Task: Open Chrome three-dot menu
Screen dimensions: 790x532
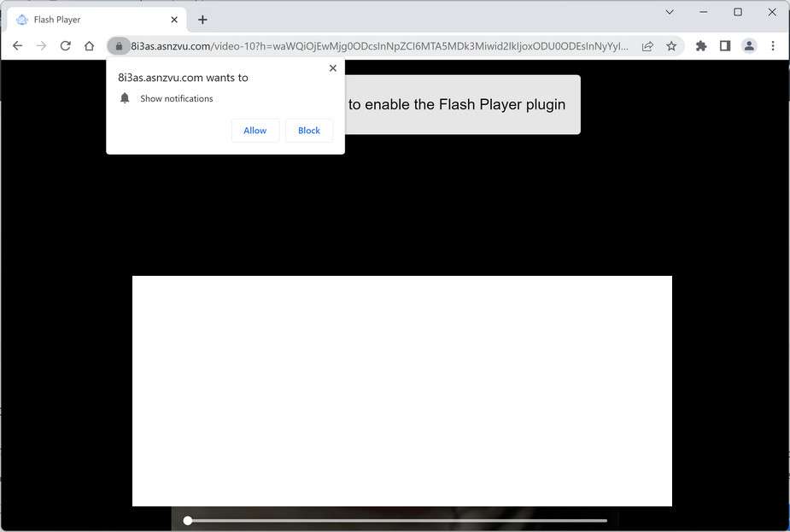Action: pyautogui.click(x=773, y=46)
